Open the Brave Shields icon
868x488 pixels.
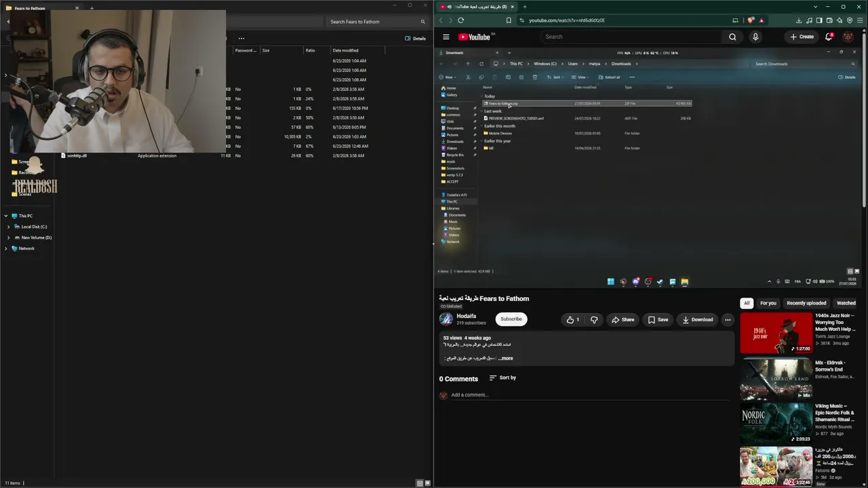(x=751, y=20)
